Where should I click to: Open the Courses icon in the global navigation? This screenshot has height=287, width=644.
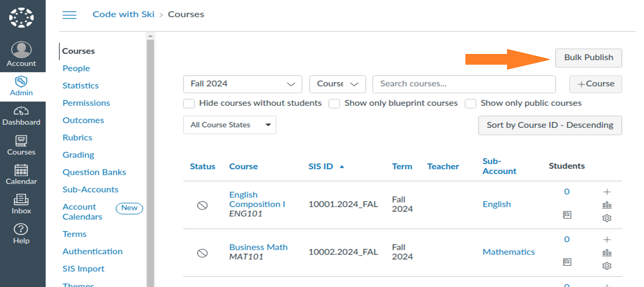pos(21,145)
